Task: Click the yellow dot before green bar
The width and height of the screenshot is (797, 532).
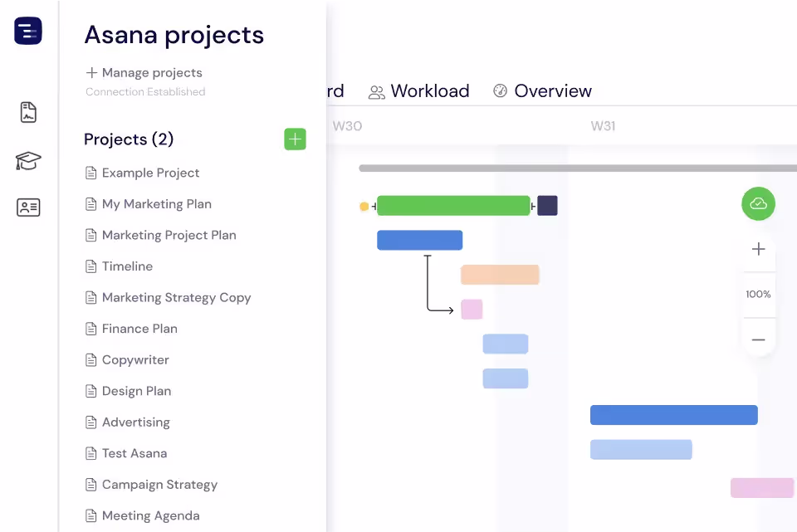Action: pyautogui.click(x=364, y=207)
